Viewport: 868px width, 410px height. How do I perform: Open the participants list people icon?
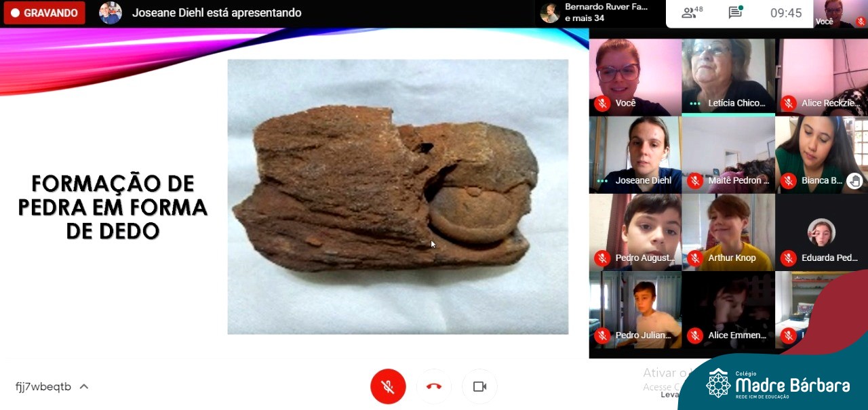[692, 12]
